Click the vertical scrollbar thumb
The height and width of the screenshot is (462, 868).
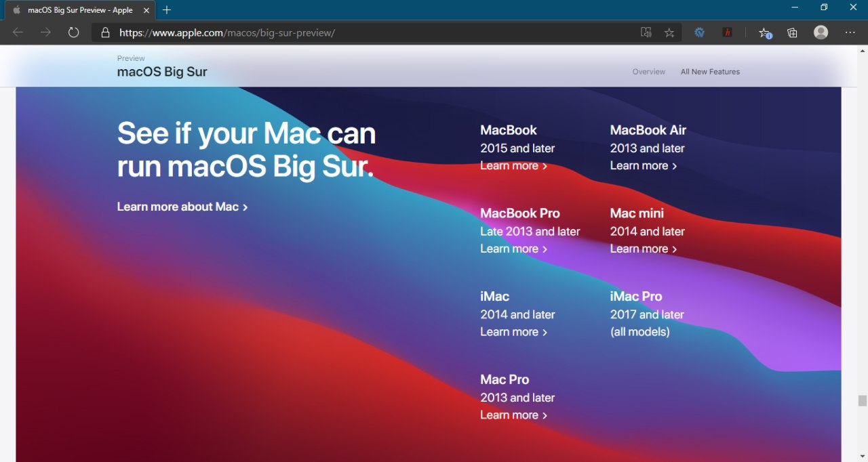[x=863, y=401]
